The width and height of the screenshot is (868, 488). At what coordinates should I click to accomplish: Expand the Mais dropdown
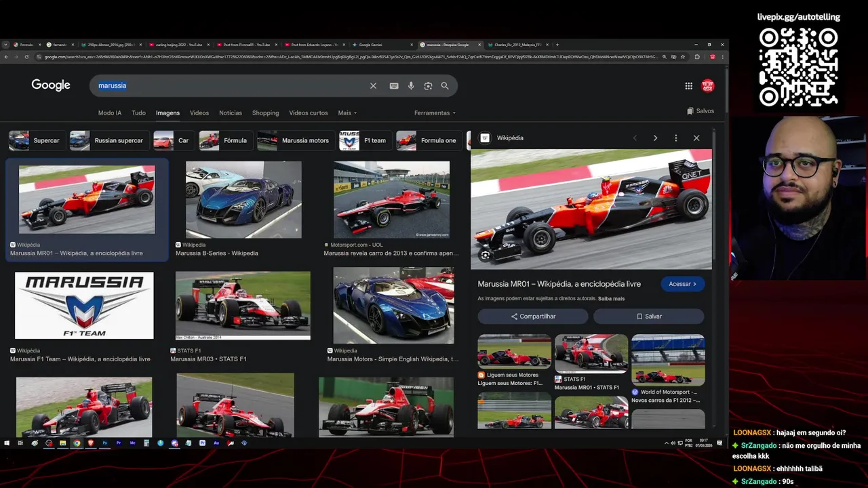[347, 113]
